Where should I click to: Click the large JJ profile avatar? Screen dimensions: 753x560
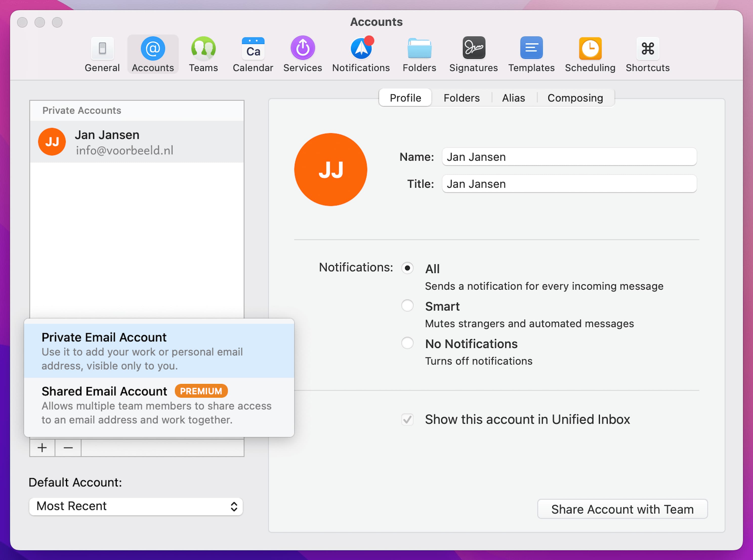(x=330, y=169)
